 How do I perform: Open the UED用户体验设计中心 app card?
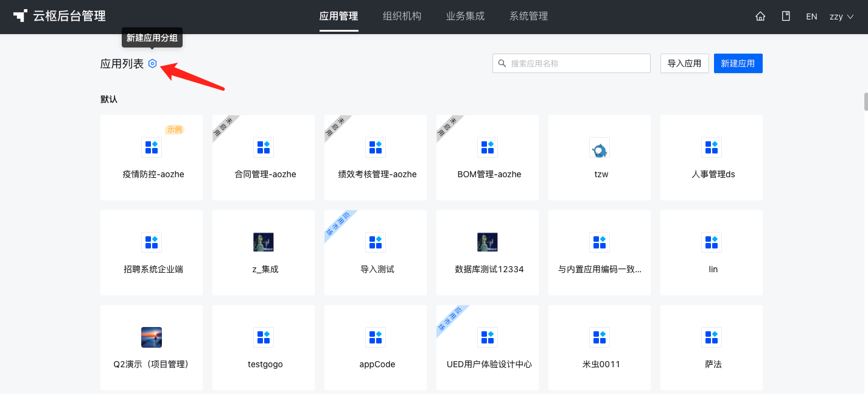(x=488, y=348)
